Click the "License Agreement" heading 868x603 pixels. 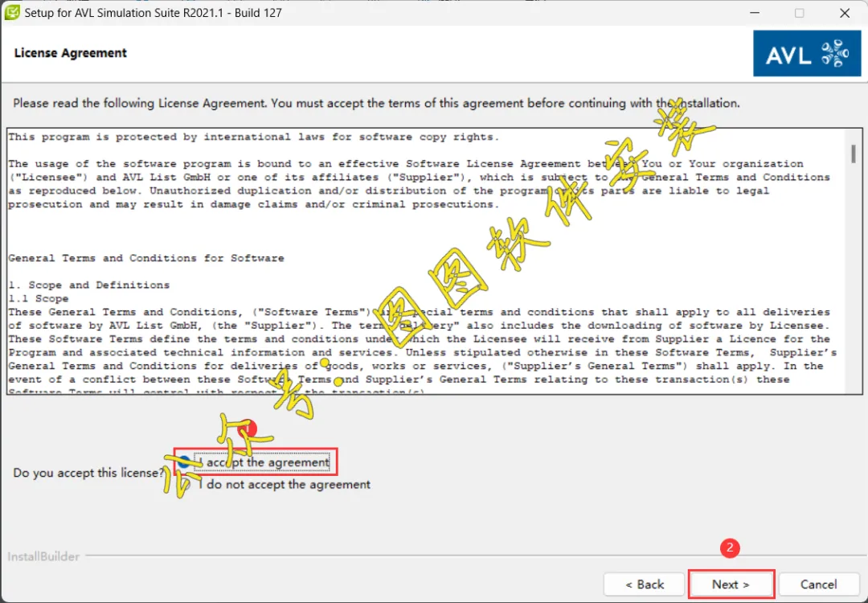[70, 53]
